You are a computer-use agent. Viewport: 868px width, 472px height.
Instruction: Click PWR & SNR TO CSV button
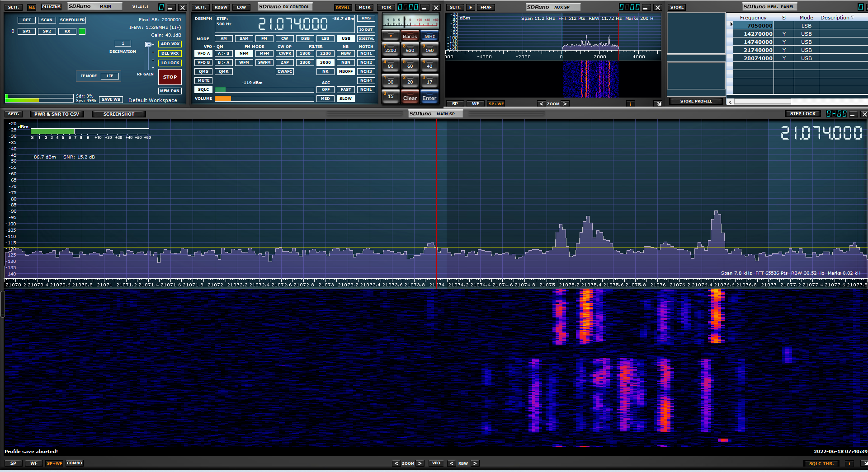[57, 114]
